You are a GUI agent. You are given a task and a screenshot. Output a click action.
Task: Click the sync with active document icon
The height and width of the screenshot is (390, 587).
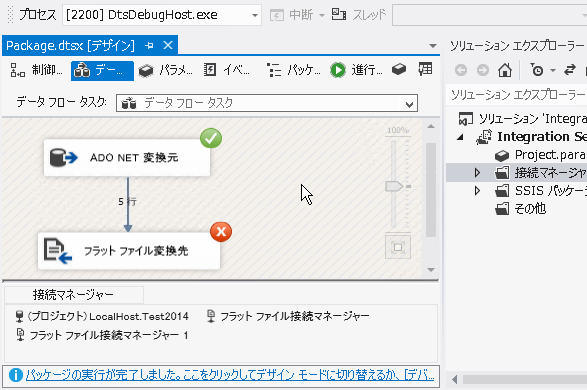pyautogui.click(x=570, y=70)
